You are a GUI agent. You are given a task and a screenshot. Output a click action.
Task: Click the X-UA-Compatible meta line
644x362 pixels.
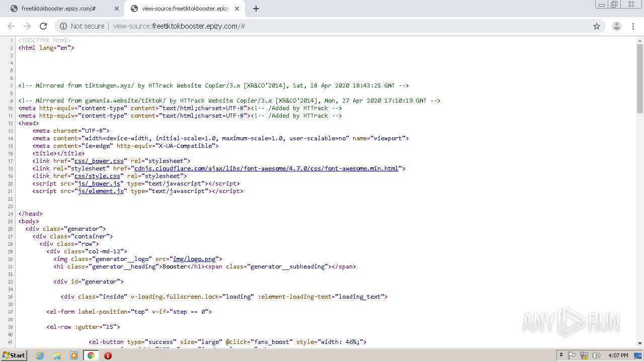[126, 146]
